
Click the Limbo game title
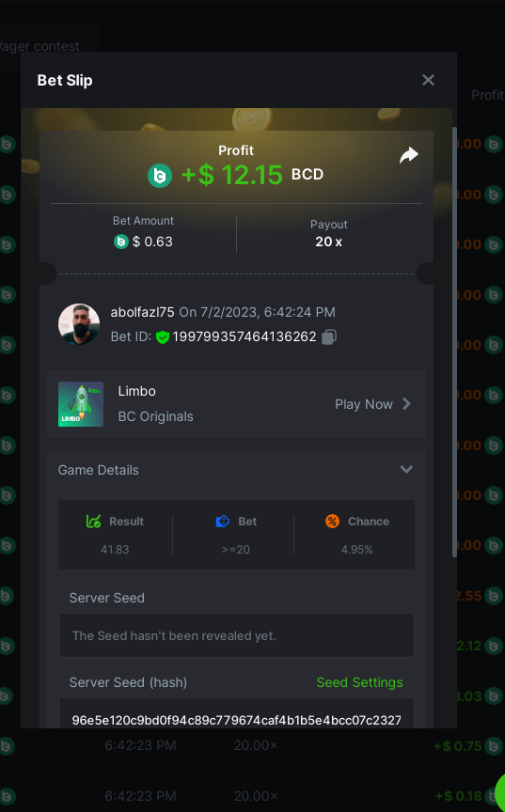136,391
